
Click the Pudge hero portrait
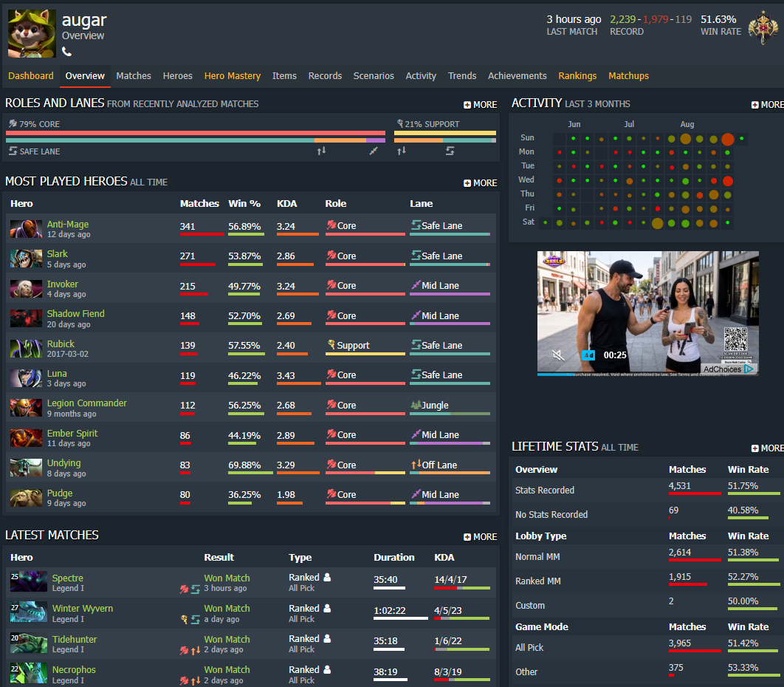tap(26, 497)
